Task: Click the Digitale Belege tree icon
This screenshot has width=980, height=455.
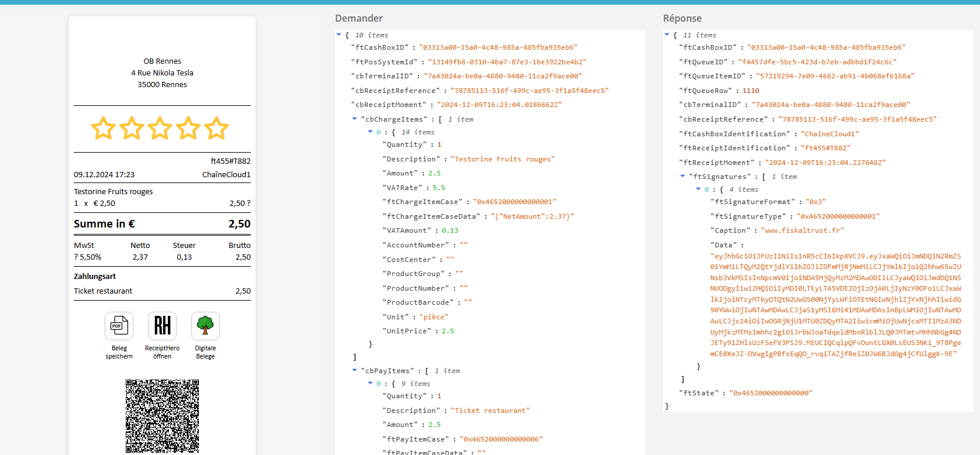Action: click(x=205, y=326)
